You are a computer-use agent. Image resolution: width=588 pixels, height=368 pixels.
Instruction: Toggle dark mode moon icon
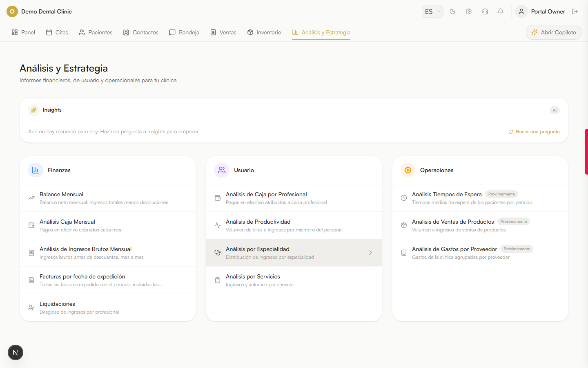452,11
